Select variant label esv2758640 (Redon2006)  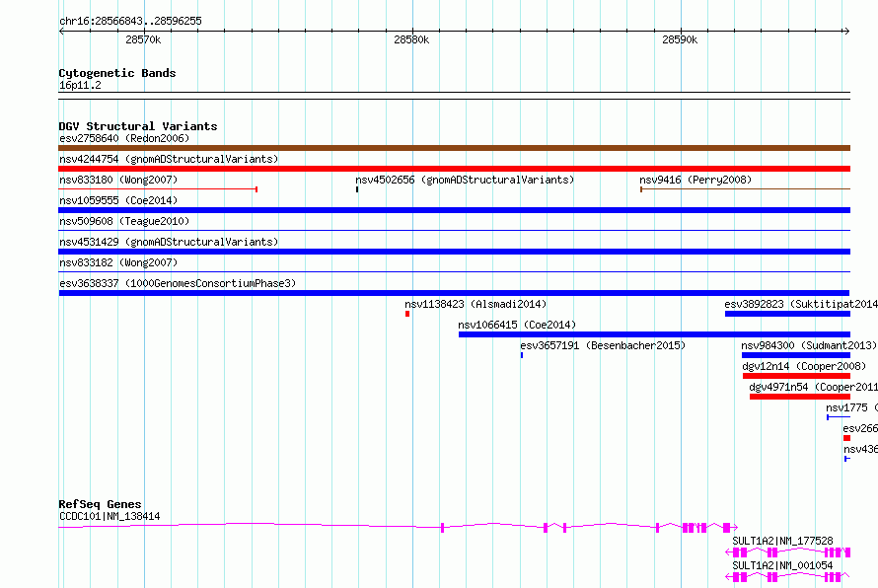124,138
